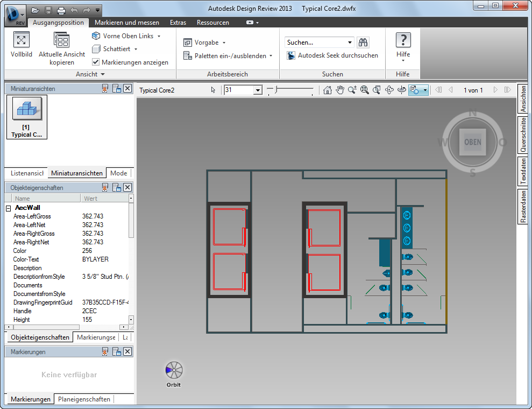This screenshot has height=409, width=532.
Task: Expand the Ansicht panel arrow
Action: 103,74
